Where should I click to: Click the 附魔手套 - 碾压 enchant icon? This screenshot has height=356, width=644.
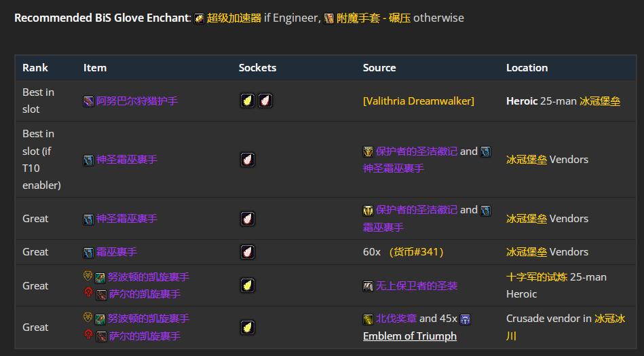click(x=328, y=18)
